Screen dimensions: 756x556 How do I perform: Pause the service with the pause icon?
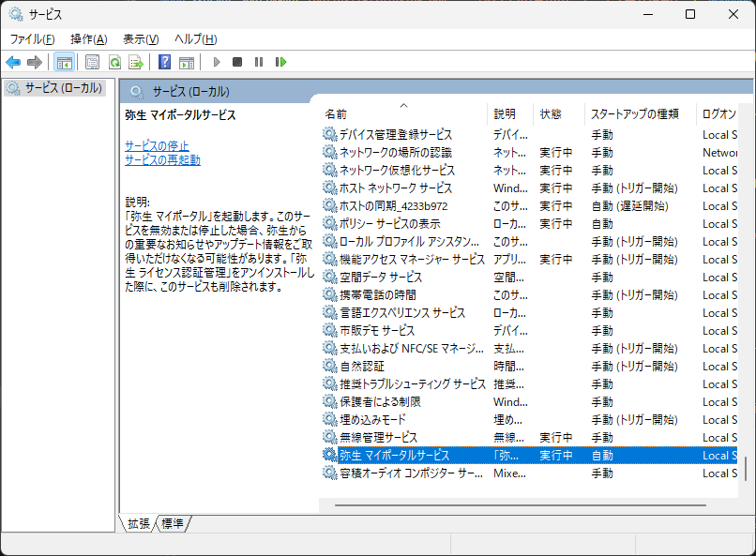[x=259, y=62]
